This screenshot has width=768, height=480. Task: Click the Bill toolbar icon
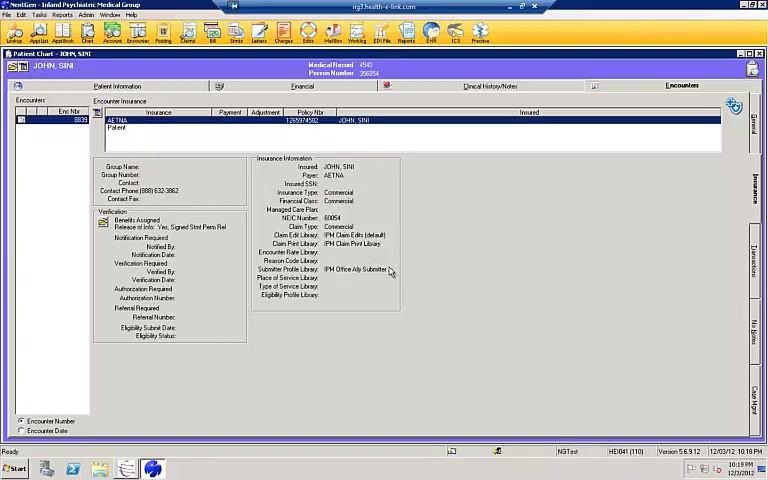click(212, 33)
